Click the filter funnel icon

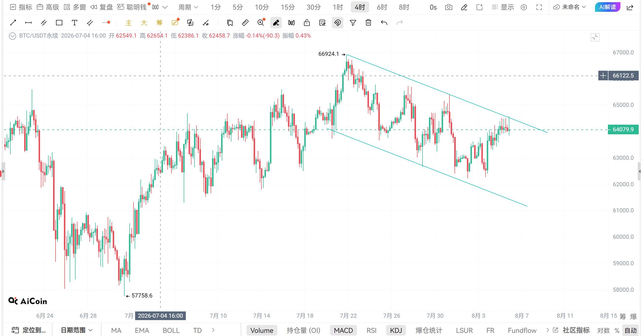(x=353, y=23)
